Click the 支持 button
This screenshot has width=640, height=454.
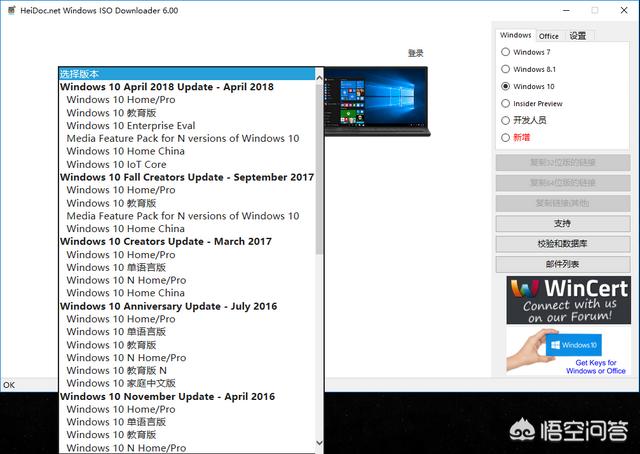(x=563, y=223)
